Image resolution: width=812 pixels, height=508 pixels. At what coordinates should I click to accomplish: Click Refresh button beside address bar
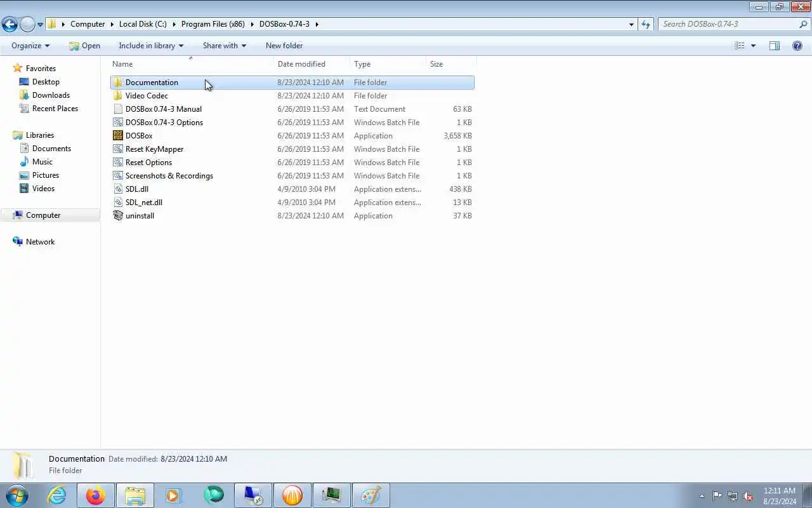pos(646,24)
